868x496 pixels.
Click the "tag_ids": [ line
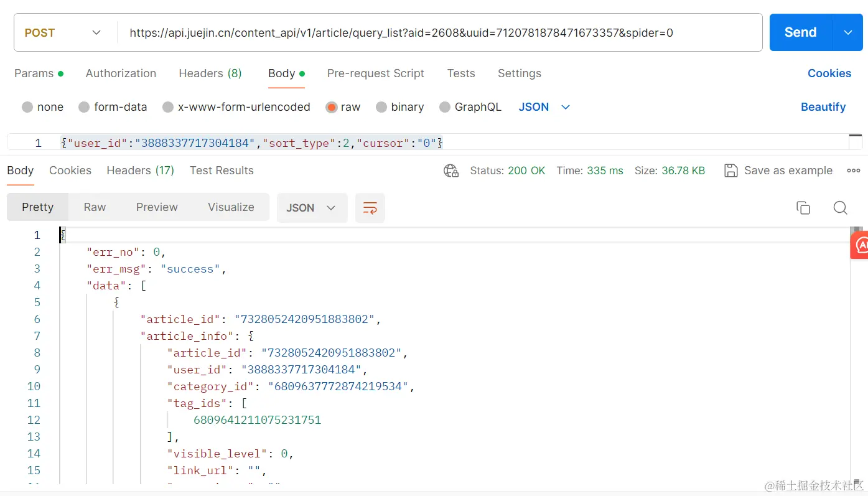click(x=207, y=403)
